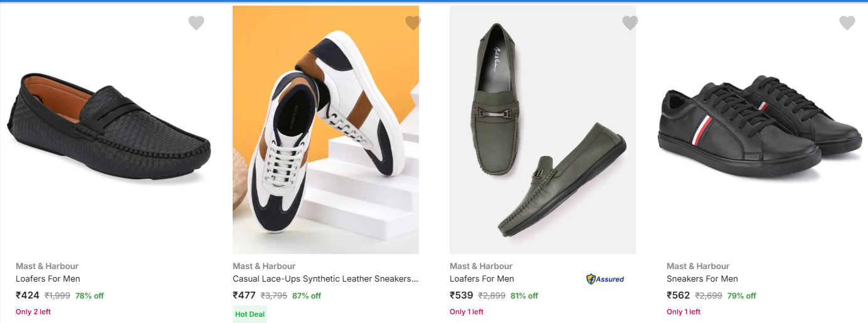Click the ₹477 sneaker price

pos(244,295)
